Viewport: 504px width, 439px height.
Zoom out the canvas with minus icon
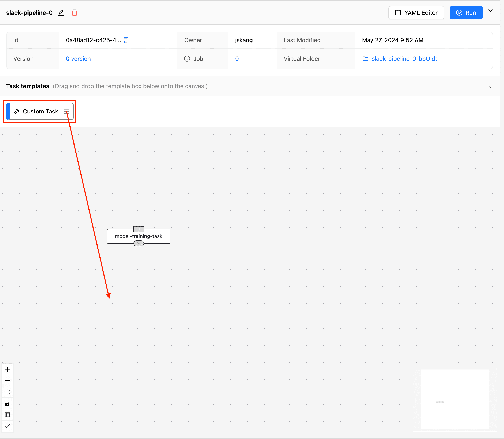pyautogui.click(x=7, y=380)
